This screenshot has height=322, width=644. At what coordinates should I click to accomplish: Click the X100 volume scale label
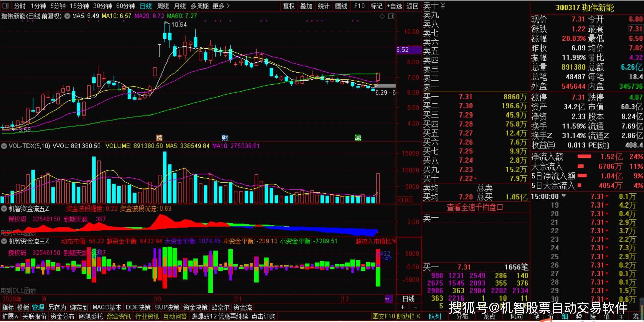tap(405, 200)
